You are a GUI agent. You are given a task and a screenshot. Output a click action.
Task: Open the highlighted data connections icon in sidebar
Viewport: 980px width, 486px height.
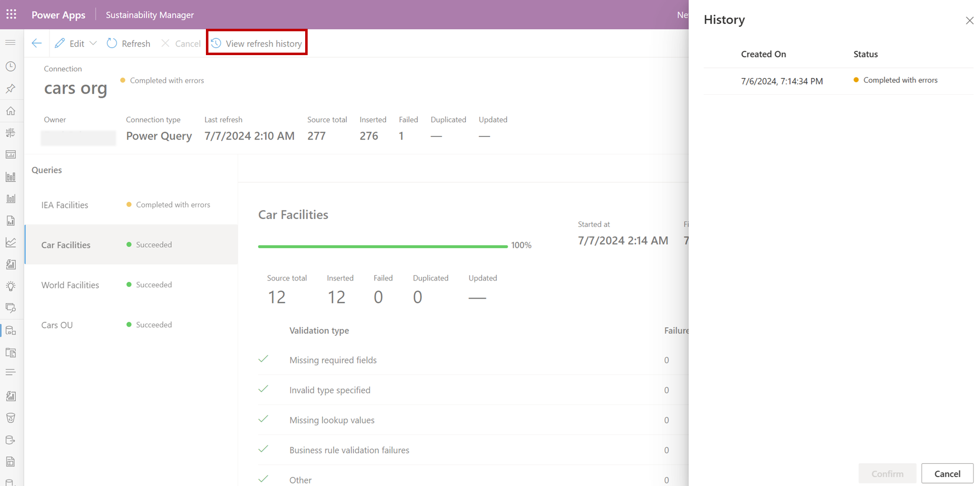(10, 331)
